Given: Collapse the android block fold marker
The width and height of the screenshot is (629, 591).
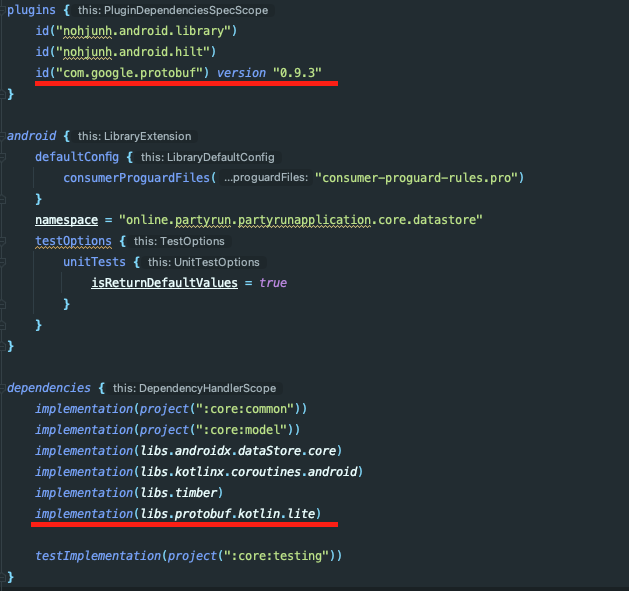Looking at the screenshot, I should 2,136.
